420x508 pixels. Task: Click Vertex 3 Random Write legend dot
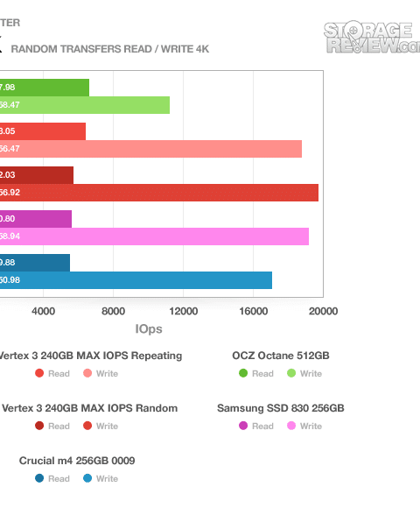[87, 426]
